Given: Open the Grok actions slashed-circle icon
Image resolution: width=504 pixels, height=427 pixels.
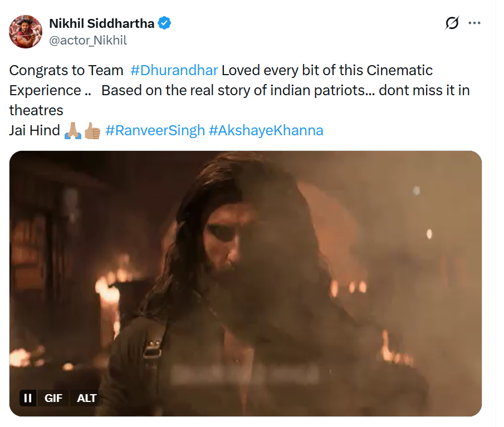Looking at the screenshot, I should pos(452,23).
